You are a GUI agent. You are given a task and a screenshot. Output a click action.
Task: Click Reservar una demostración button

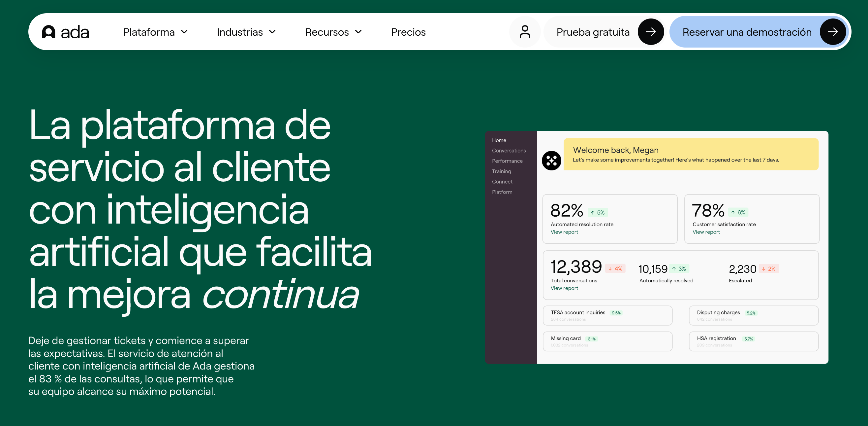click(x=747, y=32)
